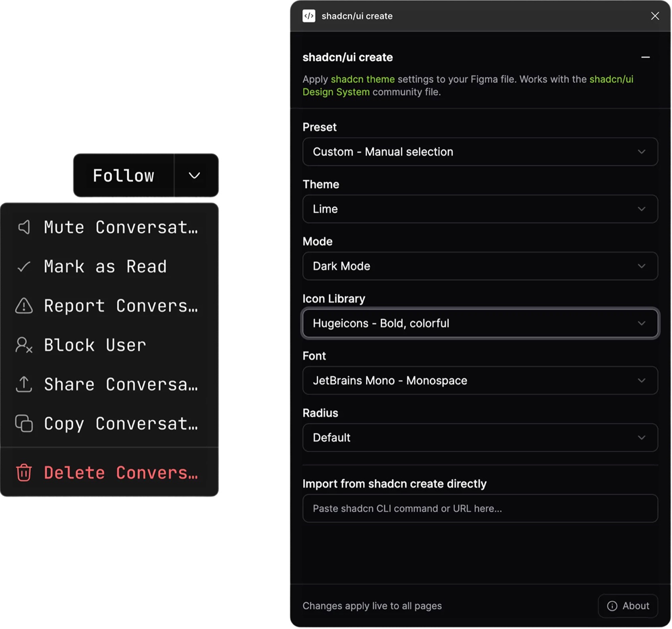Screen dimensions: 672x629
Task: Select Report Conversation menu item
Action: click(109, 306)
